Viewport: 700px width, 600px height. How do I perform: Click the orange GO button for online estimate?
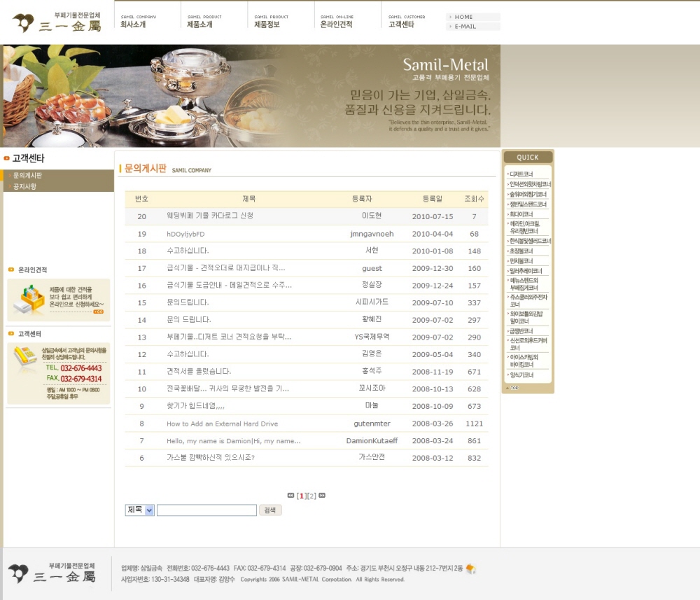(x=98, y=312)
